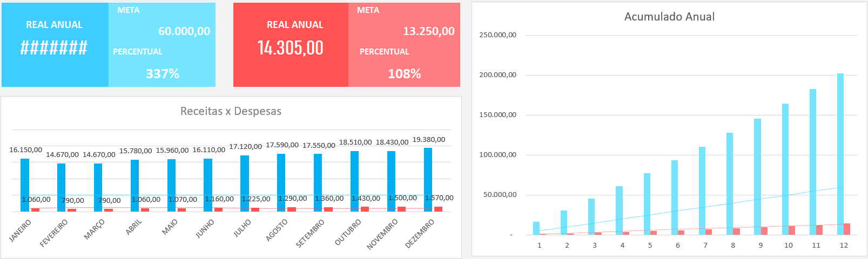
Task: Click the 250.000,00 vertical axis label
Action: pos(497,35)
